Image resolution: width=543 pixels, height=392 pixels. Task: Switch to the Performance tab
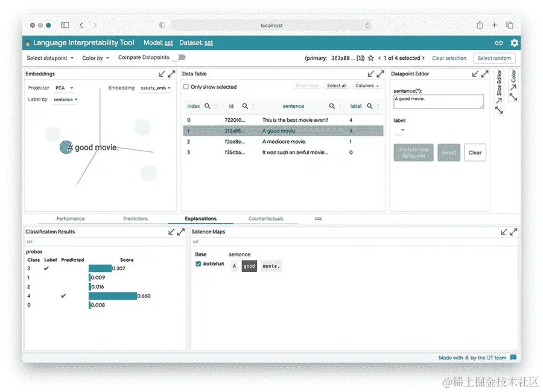click(x=71, y=218)
